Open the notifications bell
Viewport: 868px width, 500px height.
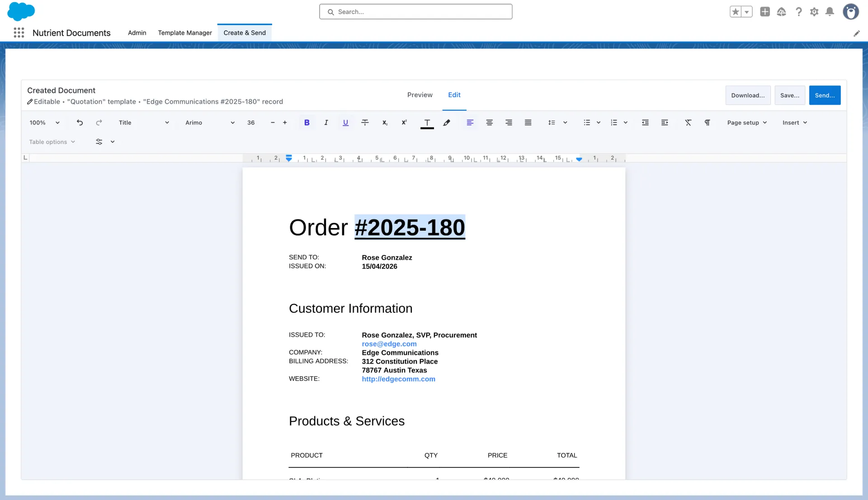[830, 12]
